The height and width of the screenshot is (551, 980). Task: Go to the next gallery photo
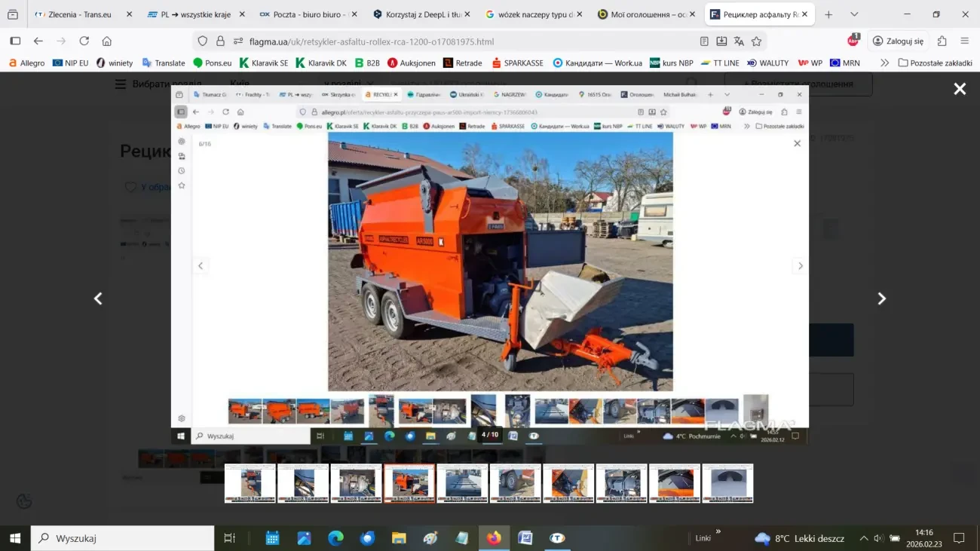(881, 298)
